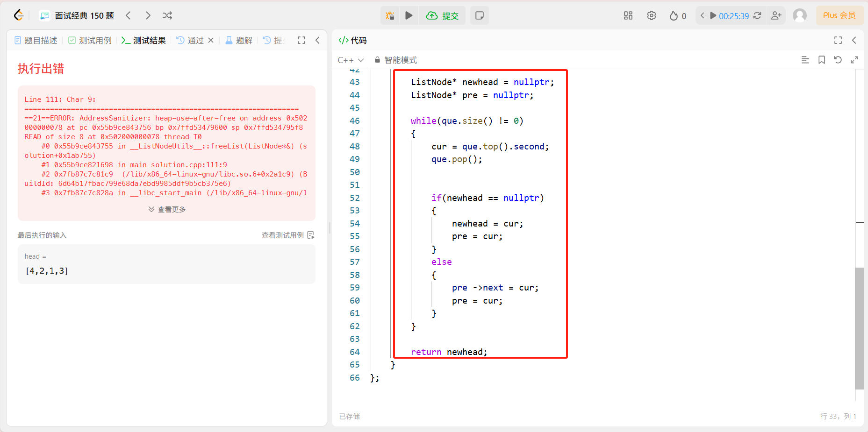
Task: Open the 提交记录 history tab
Action: [x=274, y=40]
